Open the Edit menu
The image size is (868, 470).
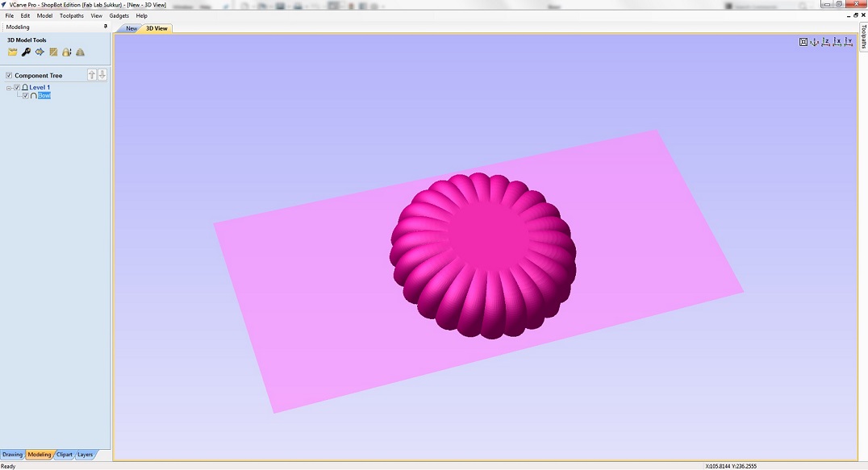coord(26,15)
